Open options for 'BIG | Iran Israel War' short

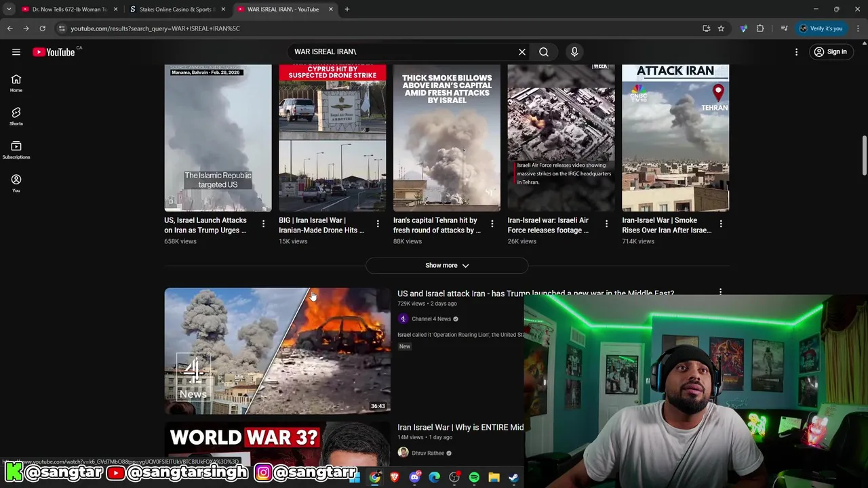[378, 224]
